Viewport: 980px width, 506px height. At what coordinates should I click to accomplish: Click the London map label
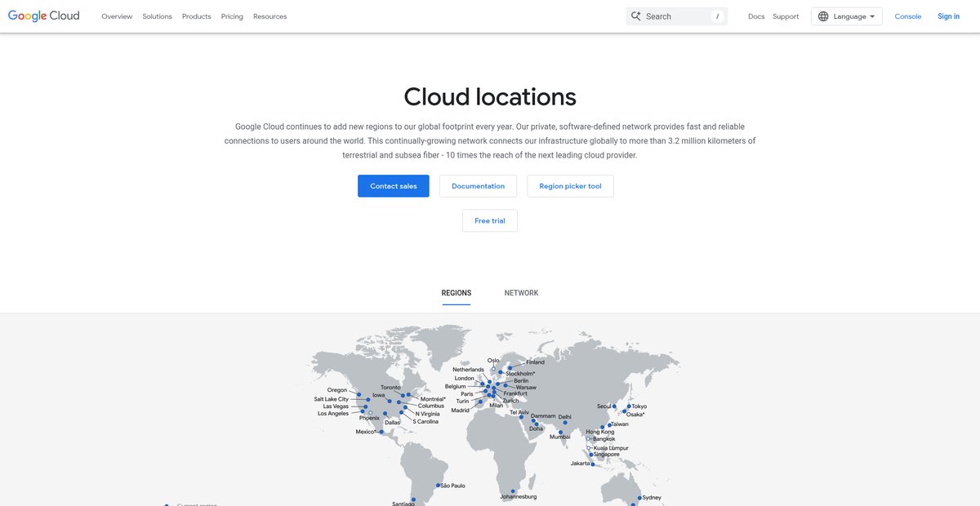point(465,378)
